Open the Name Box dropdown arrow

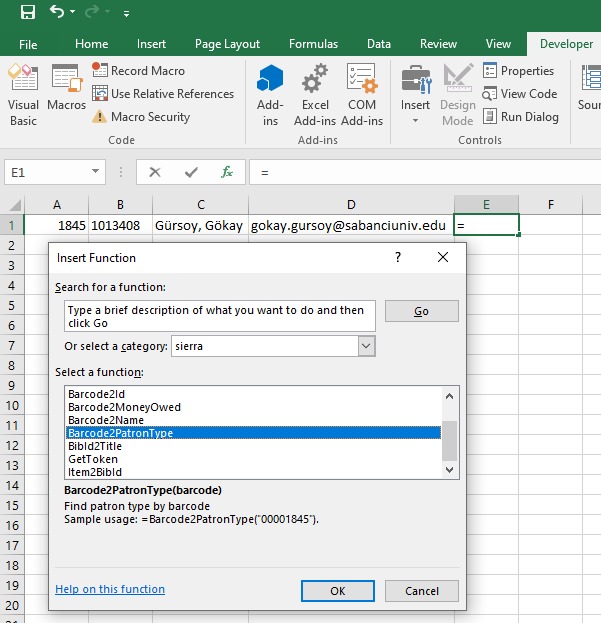[95, 171]
